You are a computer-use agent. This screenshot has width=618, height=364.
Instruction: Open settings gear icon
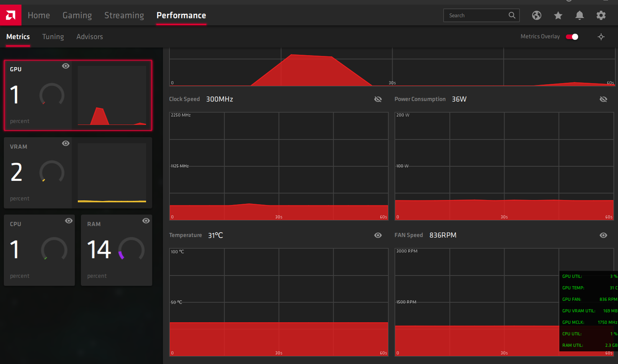click(x=601, y=15)
